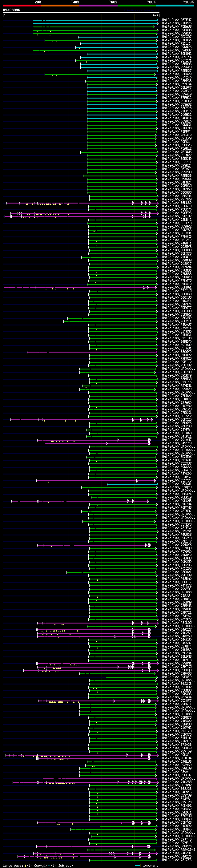The width and height of the screenshot is (197, 868).
Task: Click the cyan ~100% identity legend bar
Action: (x=175, y=6)
